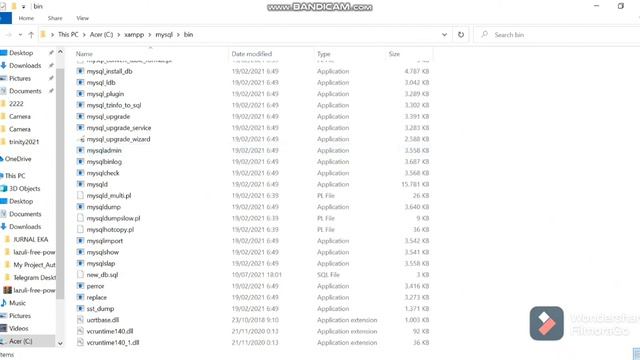Screen dimensions: 640x360
Task: Click the search magnifier icon
Action: (484, 35)
